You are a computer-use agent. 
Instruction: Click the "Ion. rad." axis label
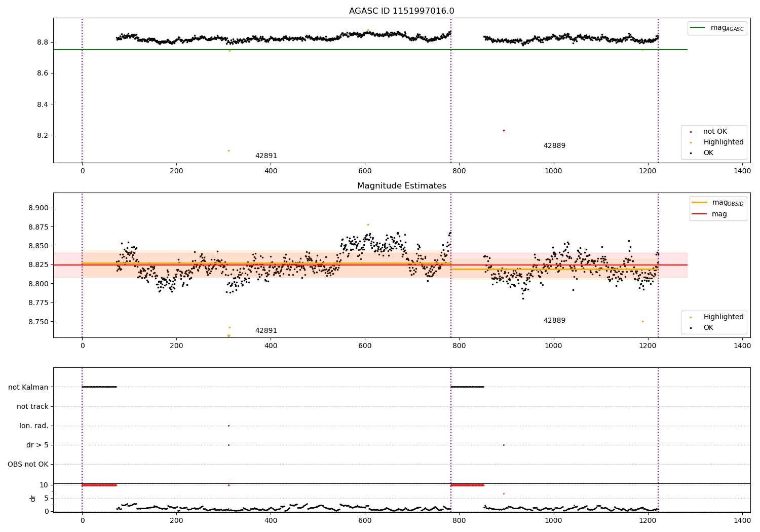point(34,426)
